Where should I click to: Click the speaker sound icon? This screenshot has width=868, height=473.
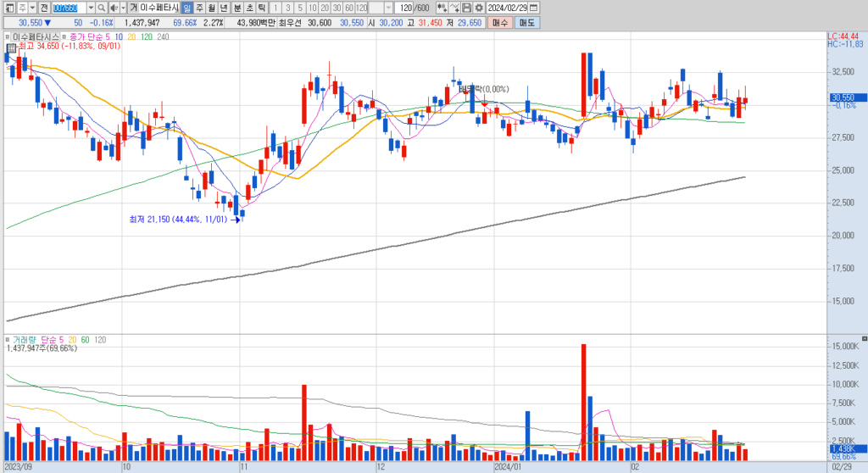tap(114, 8)
